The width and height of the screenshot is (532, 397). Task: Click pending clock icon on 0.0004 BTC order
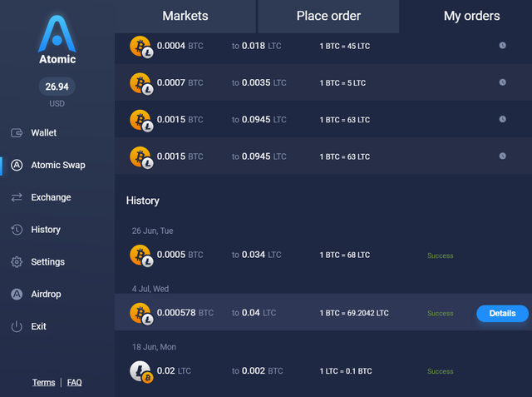(x=502, y=45)
